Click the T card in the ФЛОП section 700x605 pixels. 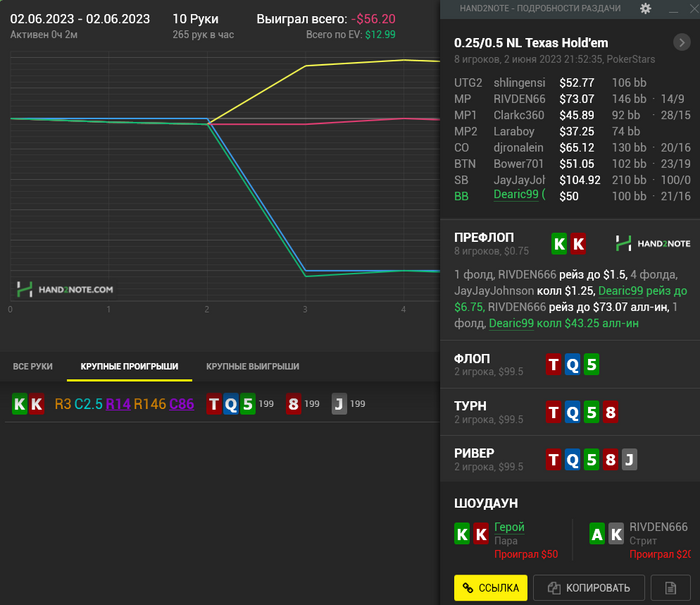pos(554,364)
